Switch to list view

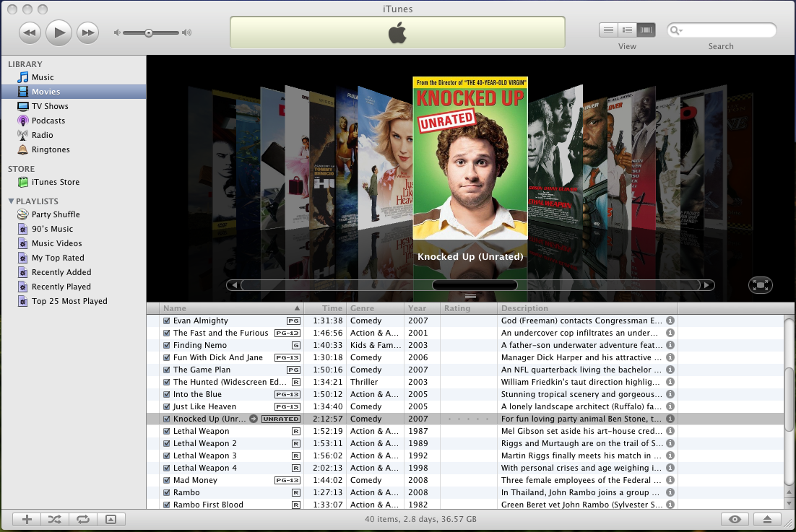(609, 30)
